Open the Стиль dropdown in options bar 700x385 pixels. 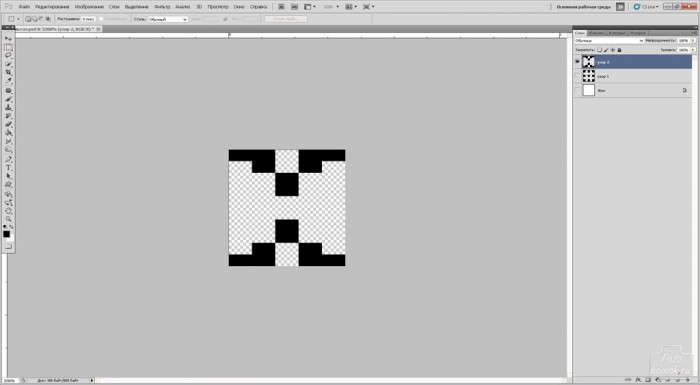(167, 19)
